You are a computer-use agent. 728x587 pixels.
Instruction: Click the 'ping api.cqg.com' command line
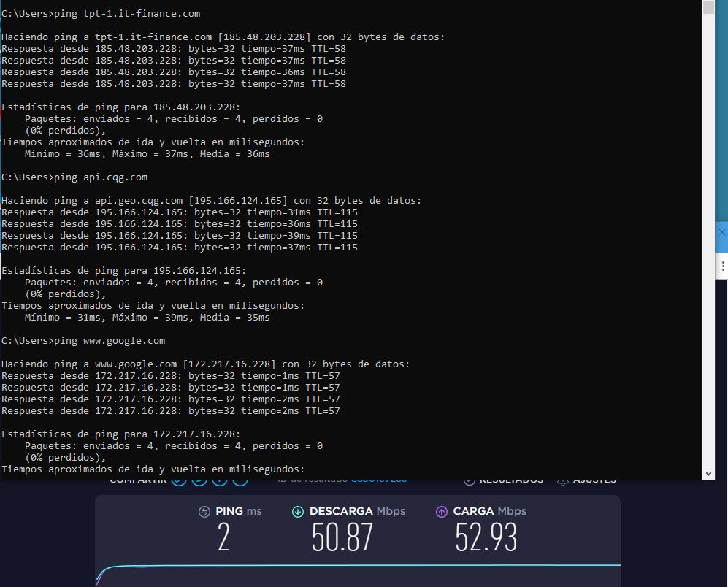[x=74, y=177]
